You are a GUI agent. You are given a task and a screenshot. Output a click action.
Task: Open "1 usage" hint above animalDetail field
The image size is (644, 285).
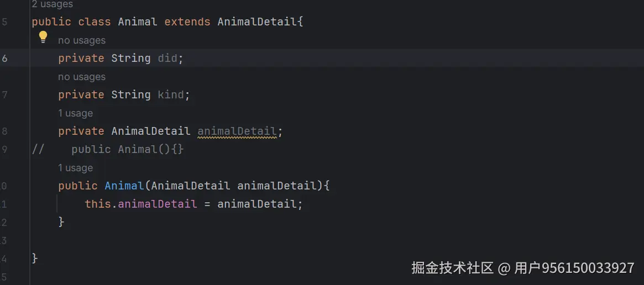(x=75, y=113)
